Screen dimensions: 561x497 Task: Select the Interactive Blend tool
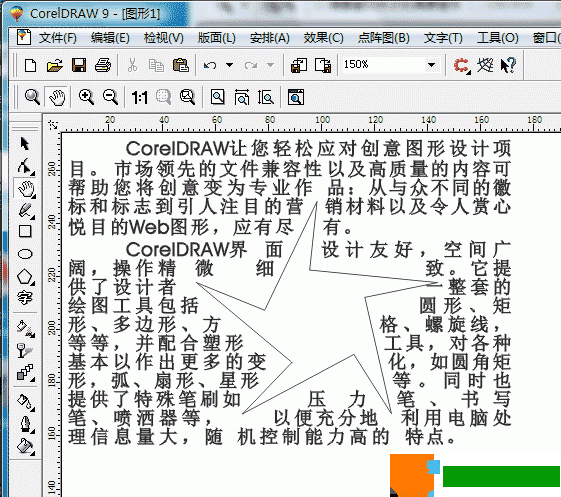(x=26, y=372)
